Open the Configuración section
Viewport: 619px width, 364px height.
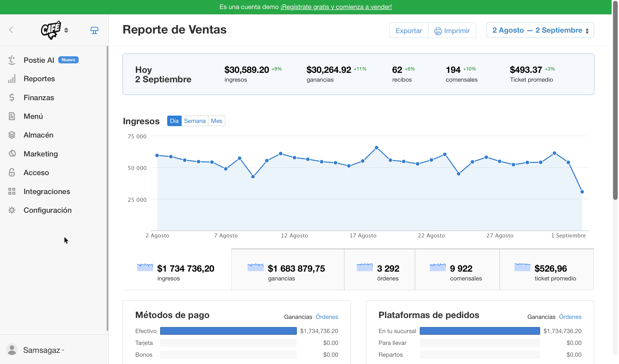pos(48,210)
